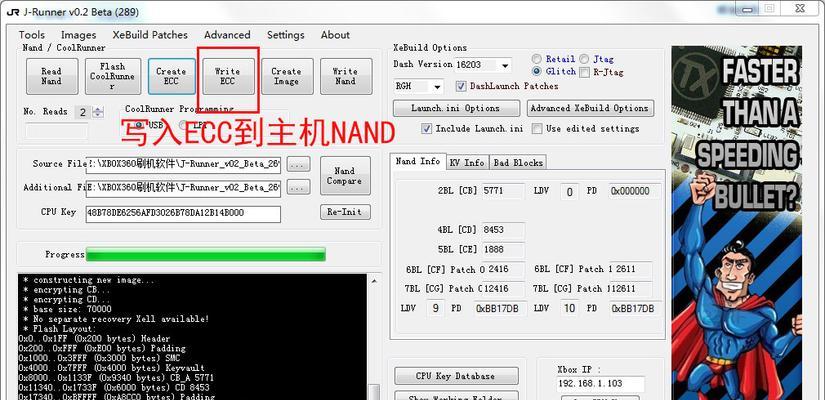Click the 5BL [CE] value 1888
Viewport: 825px width, 400px height.
[504, 249]
